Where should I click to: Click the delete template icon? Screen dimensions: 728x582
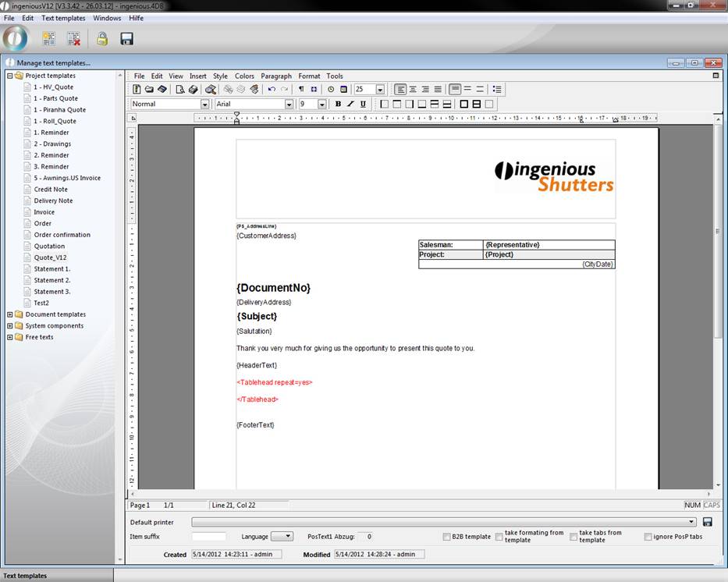[x=74, y=38]
